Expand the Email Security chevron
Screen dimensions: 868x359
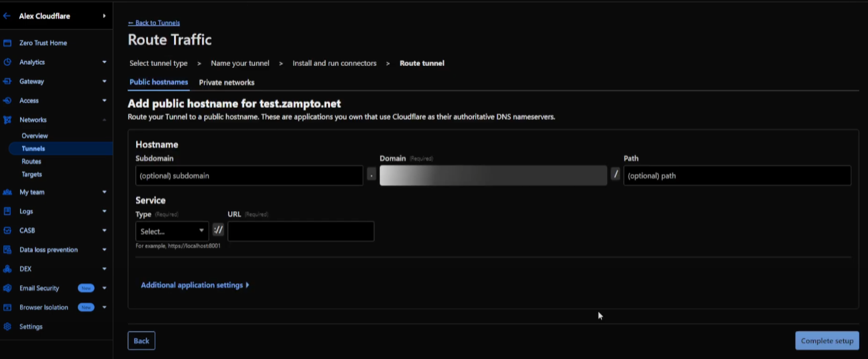(x=104, y=288)
